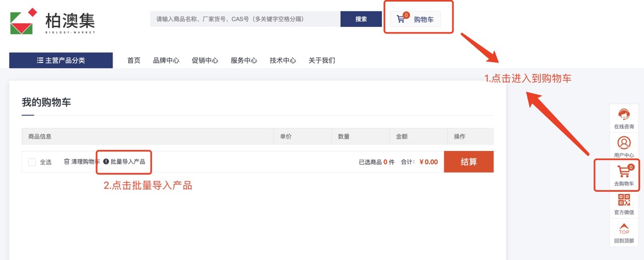Click the search input field
The image size is (644, 260).
pos(245,19)
